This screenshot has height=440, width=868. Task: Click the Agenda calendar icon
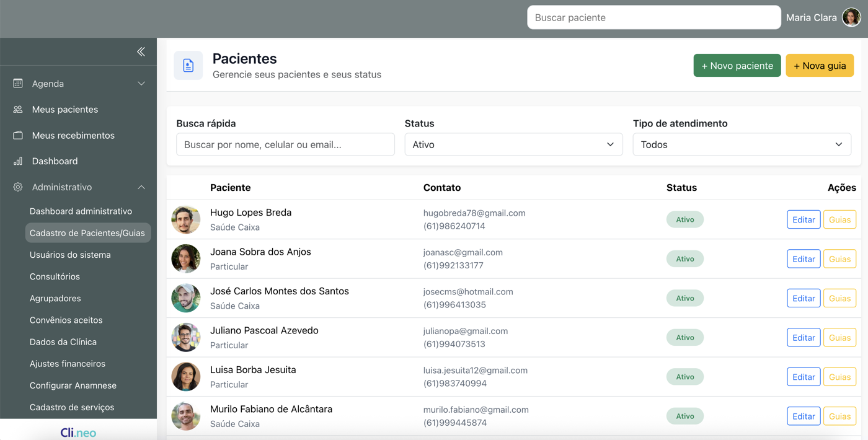[x=18, y=83]
